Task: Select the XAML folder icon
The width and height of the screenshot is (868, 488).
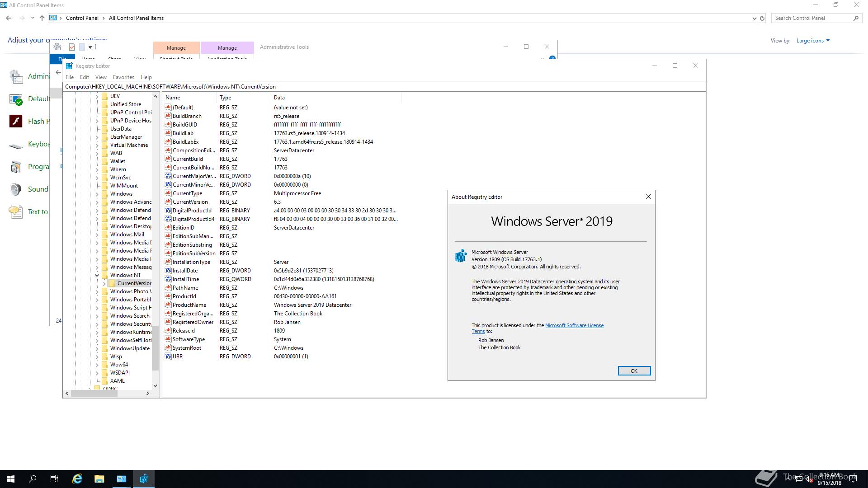Action: pos(105,381)
